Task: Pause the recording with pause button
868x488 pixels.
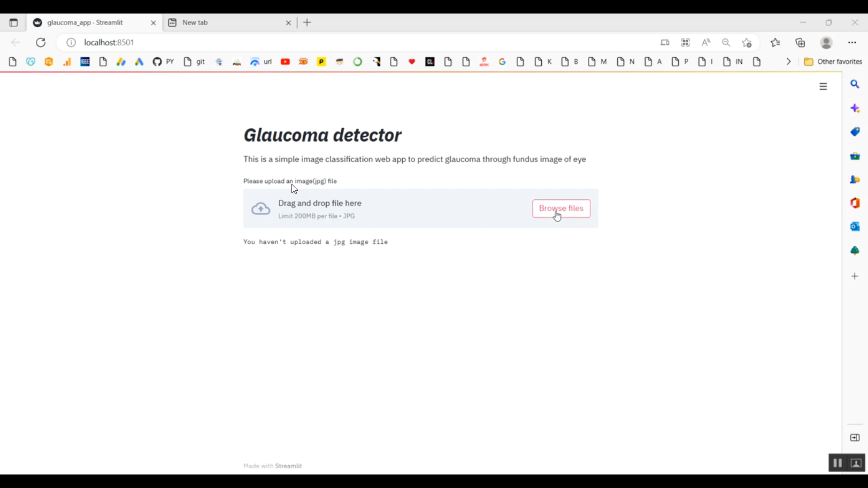Action: (x=838, y=463)
